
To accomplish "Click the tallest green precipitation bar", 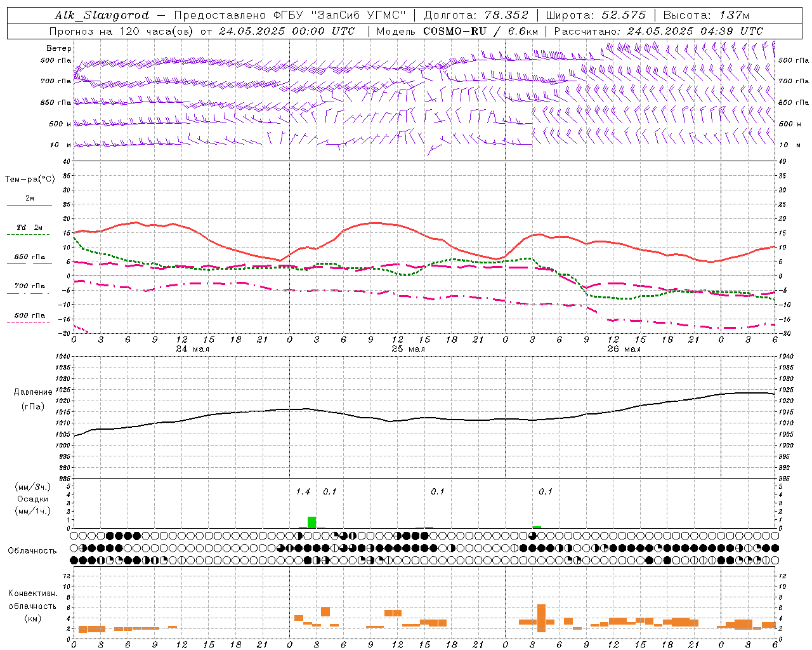I will point(311,522).
